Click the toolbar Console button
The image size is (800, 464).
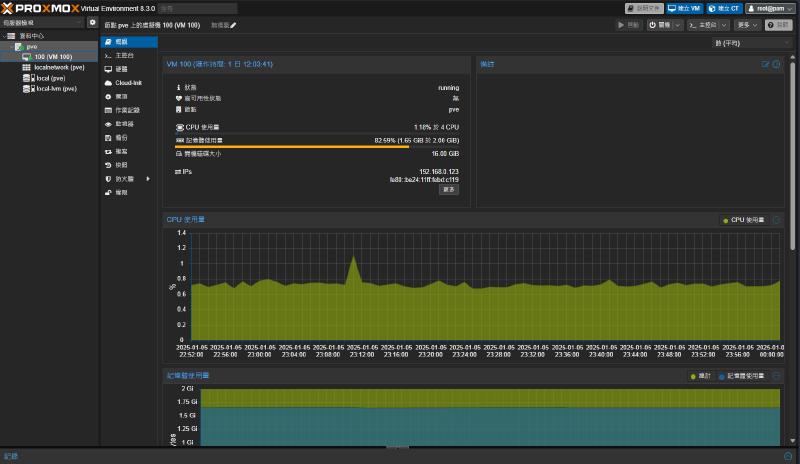point(703,25)
